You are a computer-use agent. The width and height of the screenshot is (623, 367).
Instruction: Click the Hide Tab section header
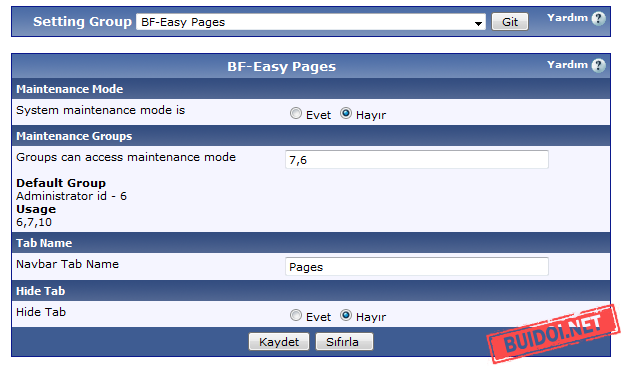[311, 291]
